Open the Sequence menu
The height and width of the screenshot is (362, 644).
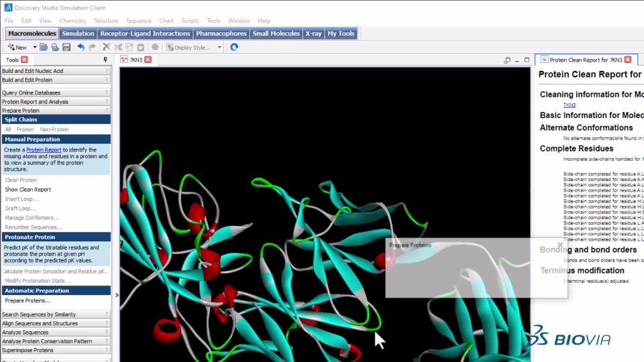pyautogui.click(x=138, y=21)
